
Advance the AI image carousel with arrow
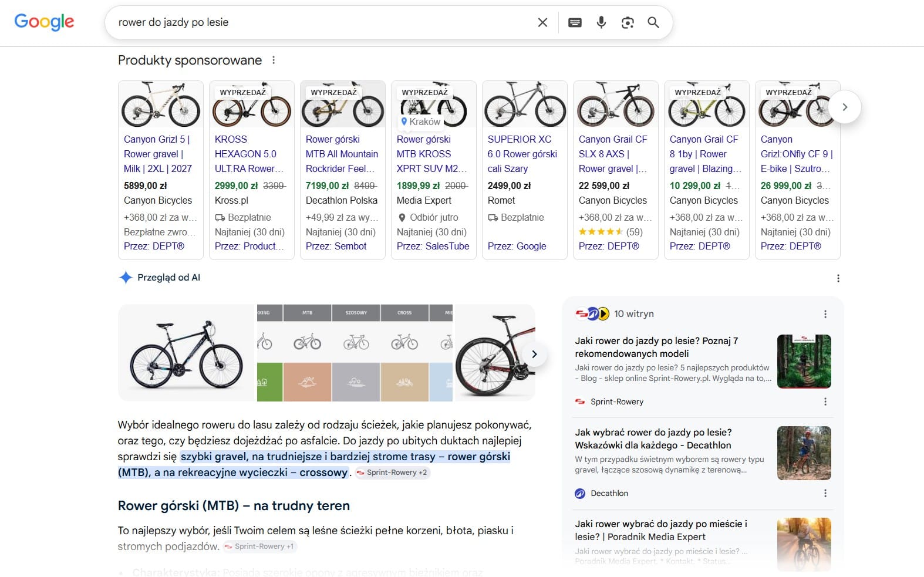(534, 354)
